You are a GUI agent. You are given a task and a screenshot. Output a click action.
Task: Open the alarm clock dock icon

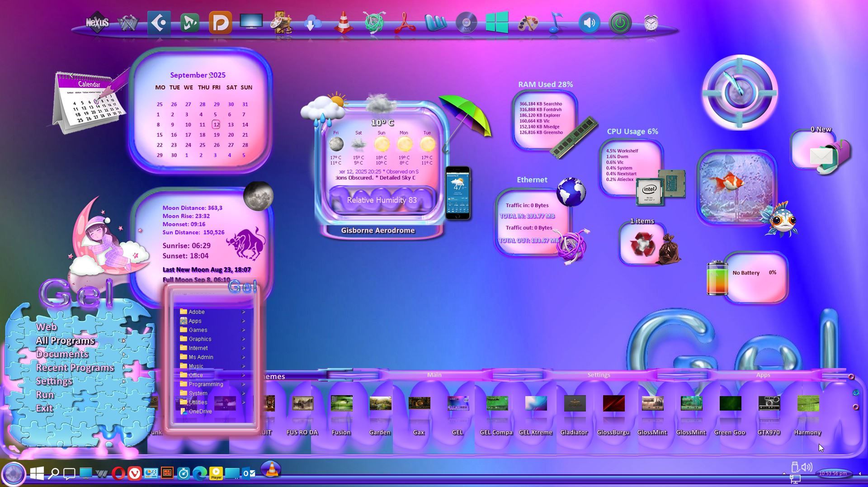coord(651,23)
